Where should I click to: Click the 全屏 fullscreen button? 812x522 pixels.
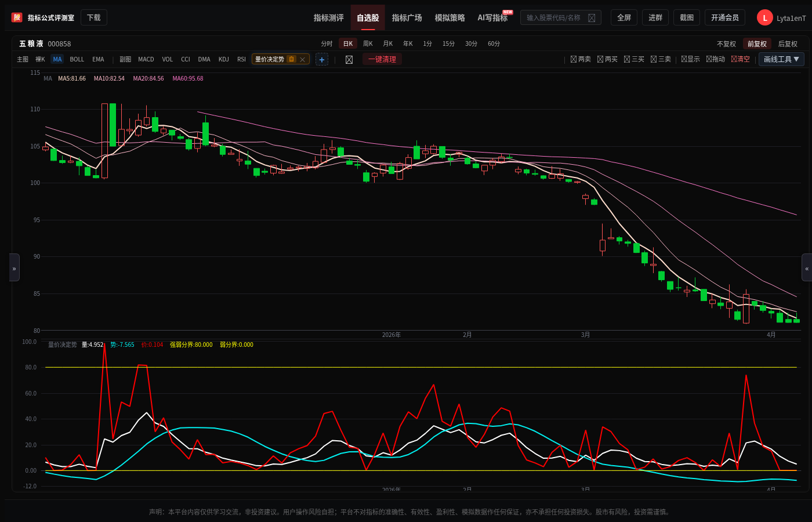pos(624,18)
